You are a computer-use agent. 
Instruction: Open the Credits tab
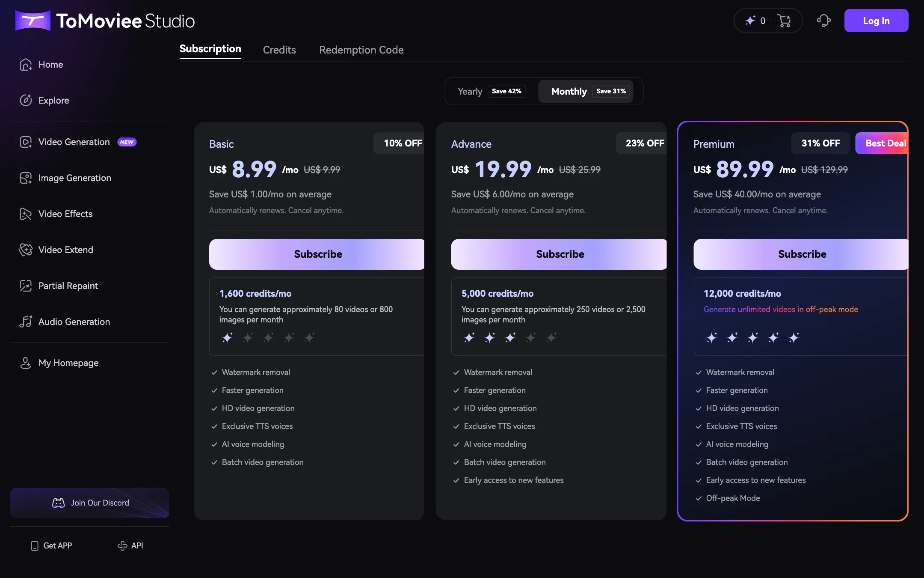(x=279, y=50)
